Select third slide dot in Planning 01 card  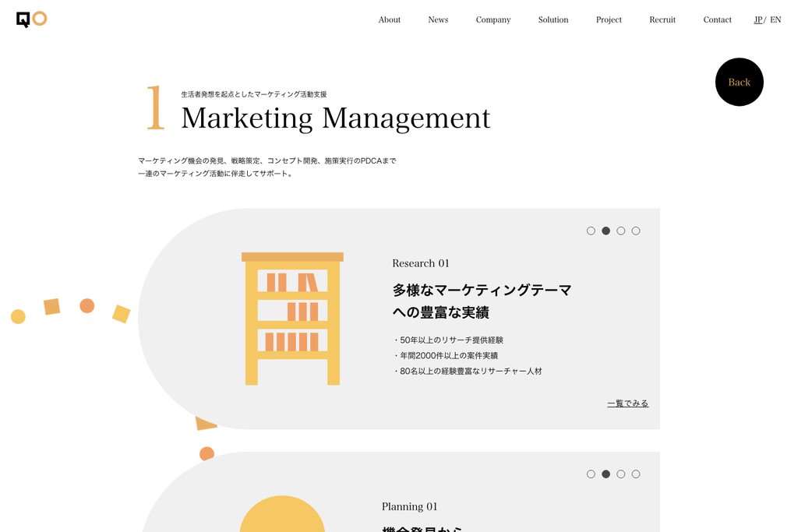click(x=621, y=474)
